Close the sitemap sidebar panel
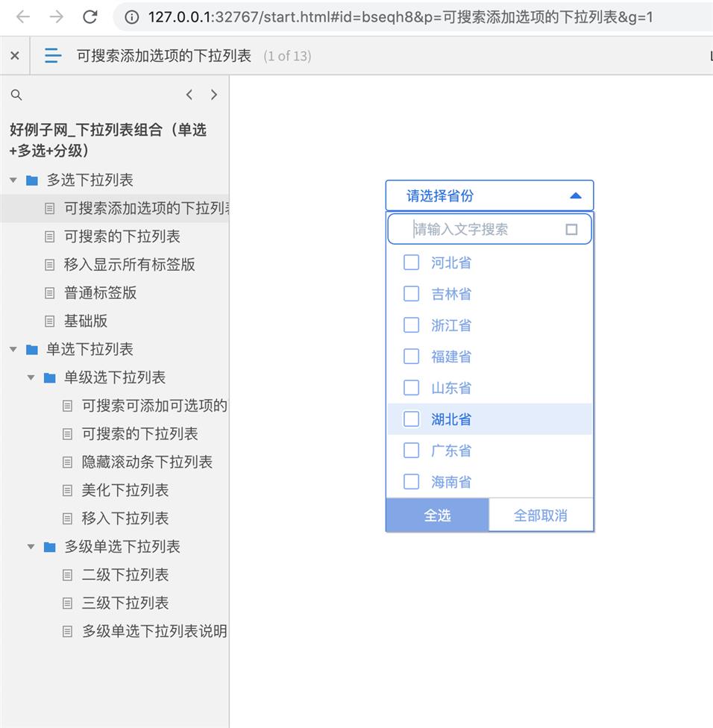 tap(15, 56)
